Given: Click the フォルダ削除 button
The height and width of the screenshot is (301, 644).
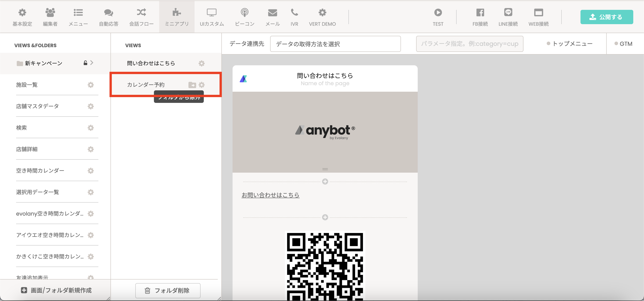Looking at the screenshot, I should click(168, 290).
